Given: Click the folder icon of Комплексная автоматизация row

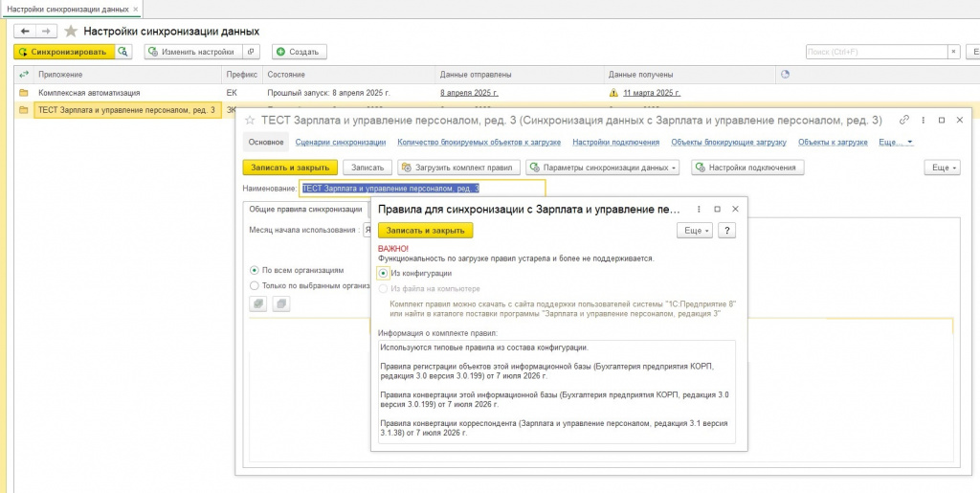Looking at the screenshot, I should [24, 93].
